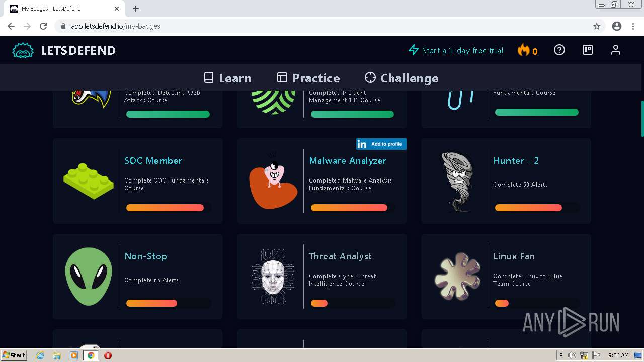Screen dimensions: 644x362
Task: Click the browser reload button
Action: (x=43, y=26)
